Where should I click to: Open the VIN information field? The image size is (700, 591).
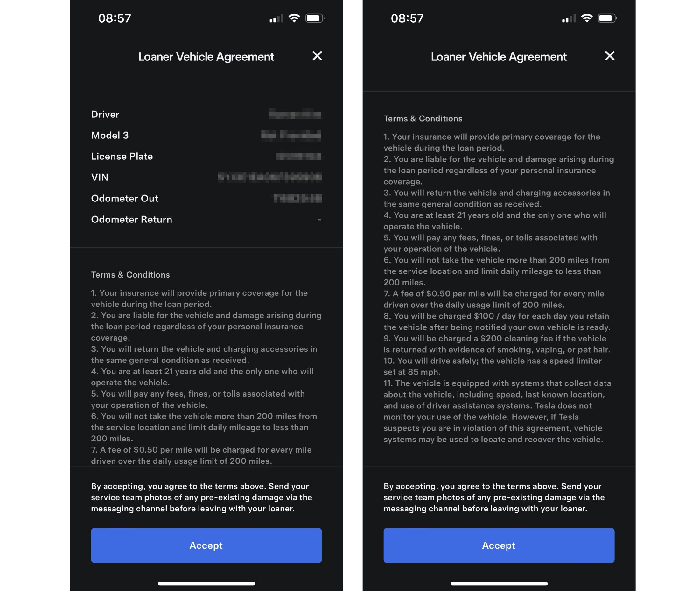pos(206,177)
